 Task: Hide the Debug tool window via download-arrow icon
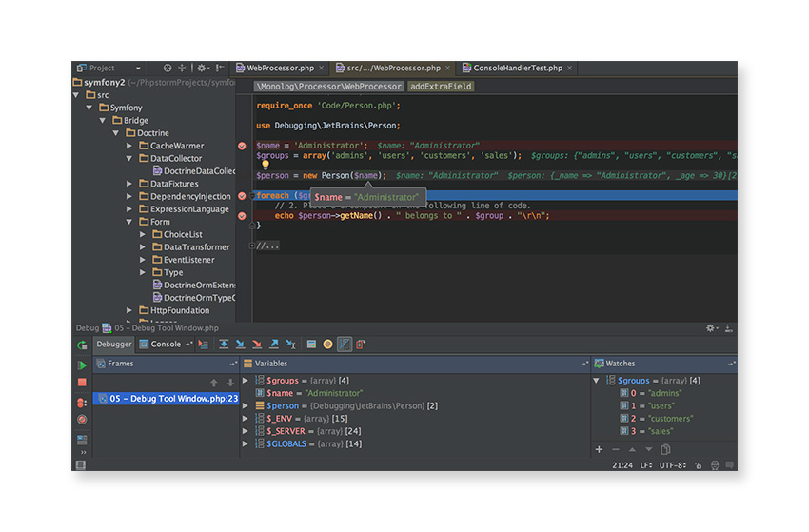click(728, 328)
